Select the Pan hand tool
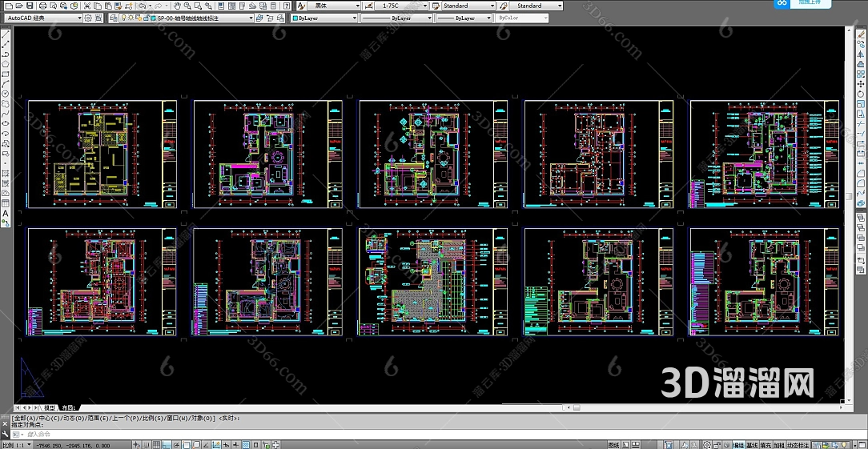Screen dimensions: 868x449 click(x=177, y=6)
